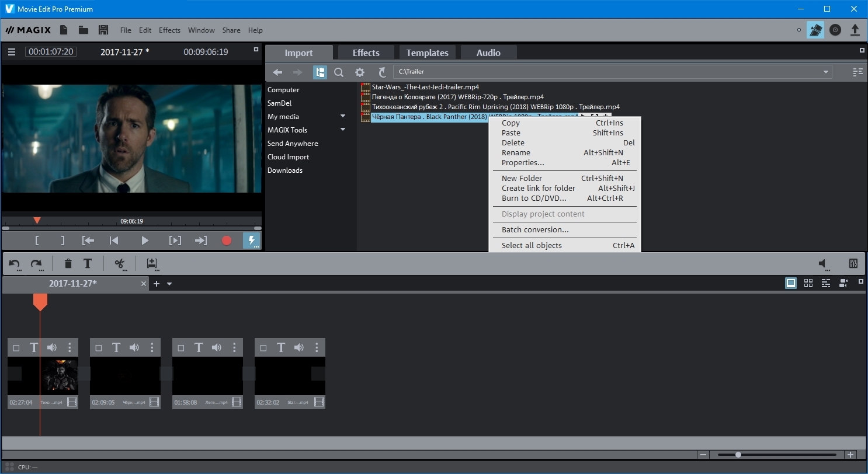
Task: Click the orange playhead marker in timeline
Action: 40,302
